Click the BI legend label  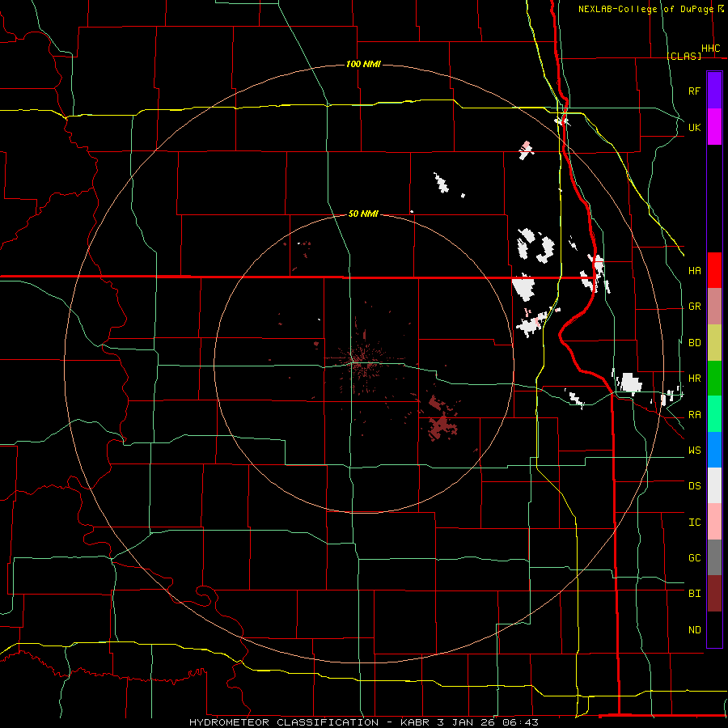click(695, 594)
